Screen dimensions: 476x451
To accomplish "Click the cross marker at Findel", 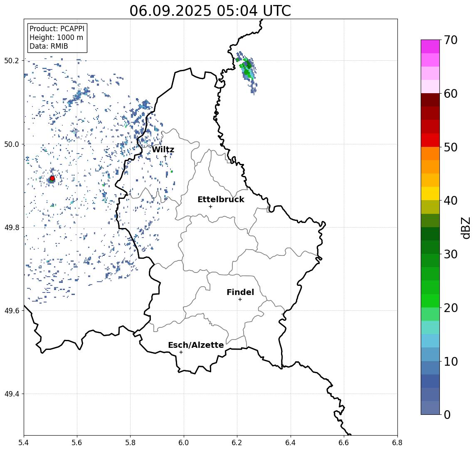I will (x=240, y=300).
